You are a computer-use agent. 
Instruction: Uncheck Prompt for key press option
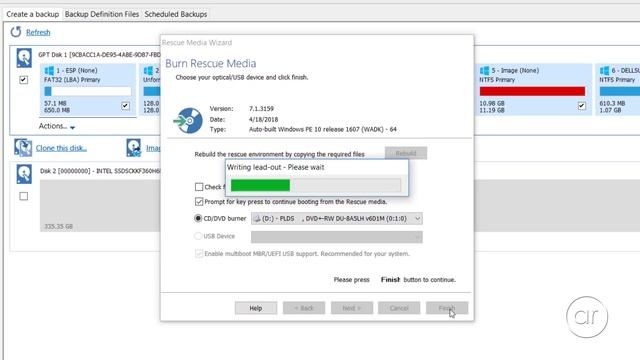[199, 202]
